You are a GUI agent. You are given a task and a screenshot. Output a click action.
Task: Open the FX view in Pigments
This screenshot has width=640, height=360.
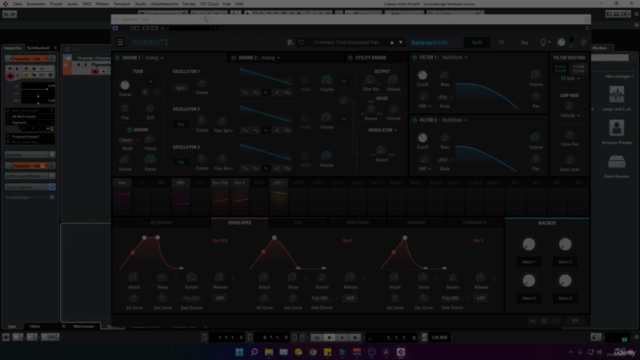(502, 42)
